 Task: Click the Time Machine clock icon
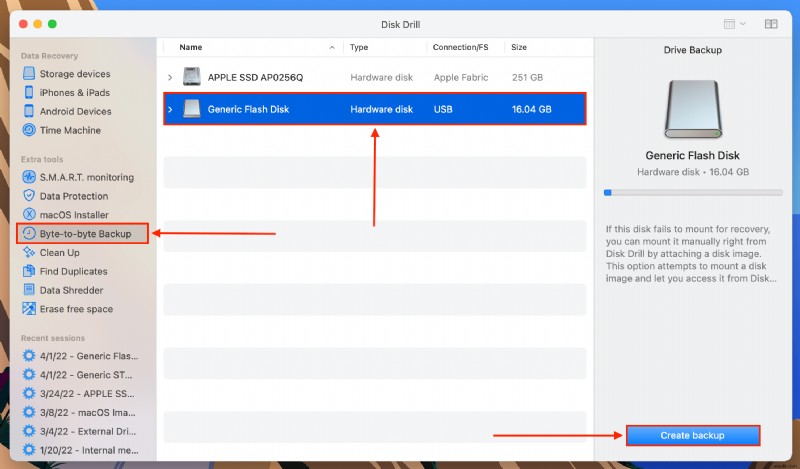tap(29, 130)
